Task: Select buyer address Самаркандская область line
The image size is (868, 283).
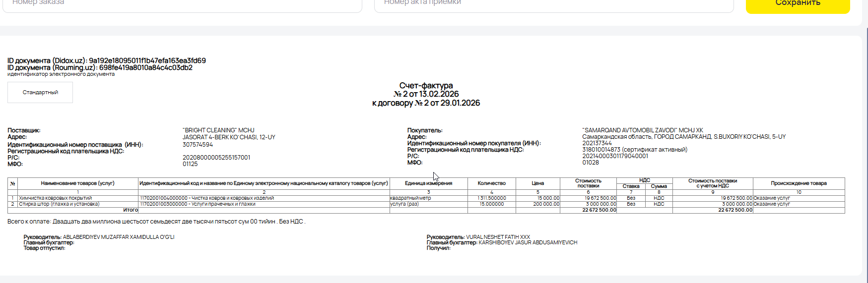Action: tap(684, 137)
